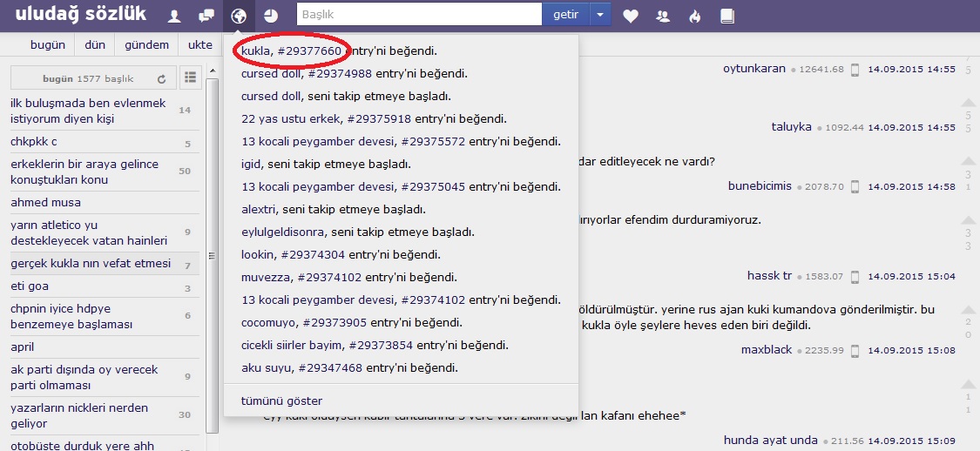Open entry #29374988 liked by cursed doll

(340, 74)
